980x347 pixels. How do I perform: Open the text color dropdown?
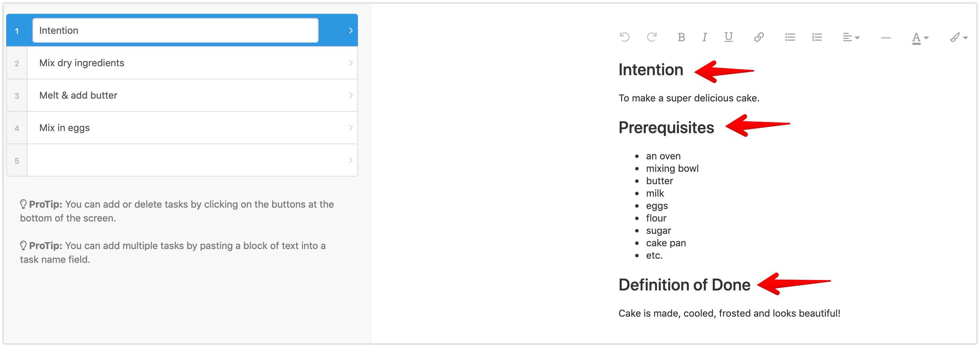coord(920,38)
